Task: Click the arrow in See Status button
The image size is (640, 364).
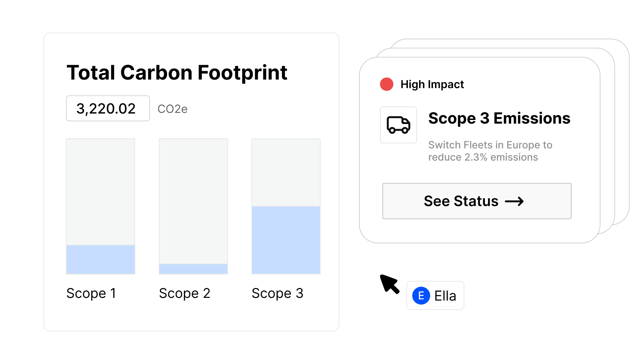Action: coord(514,201)
